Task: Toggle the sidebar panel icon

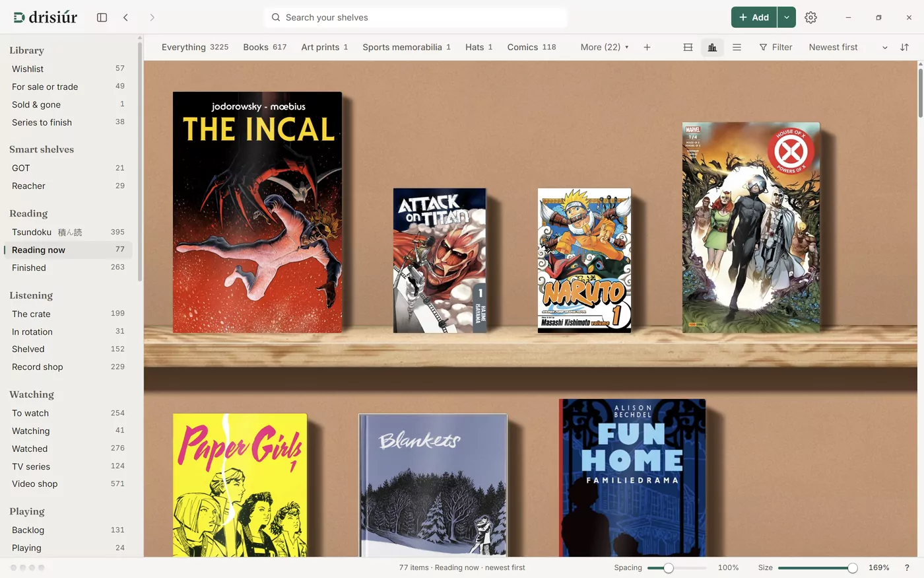Action: 102,17
